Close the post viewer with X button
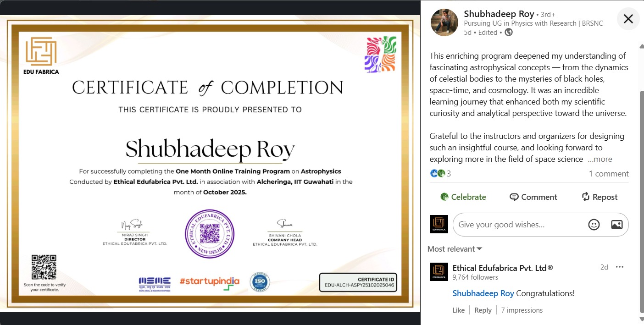644x325 pixels. (x=628, y=19)
